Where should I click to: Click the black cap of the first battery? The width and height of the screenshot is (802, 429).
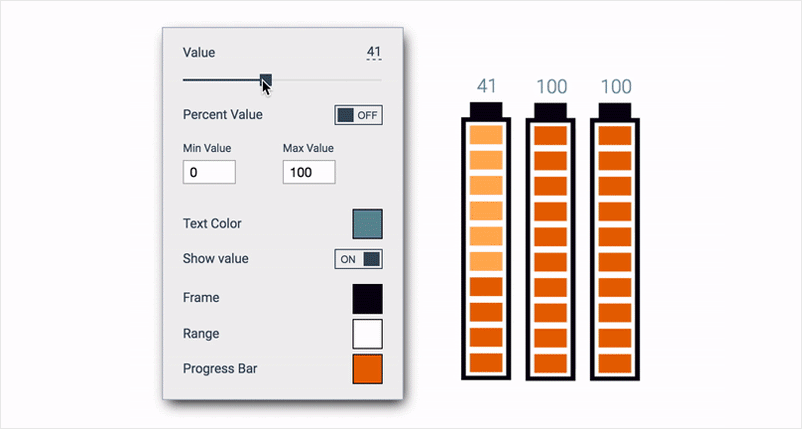(486, 109)
